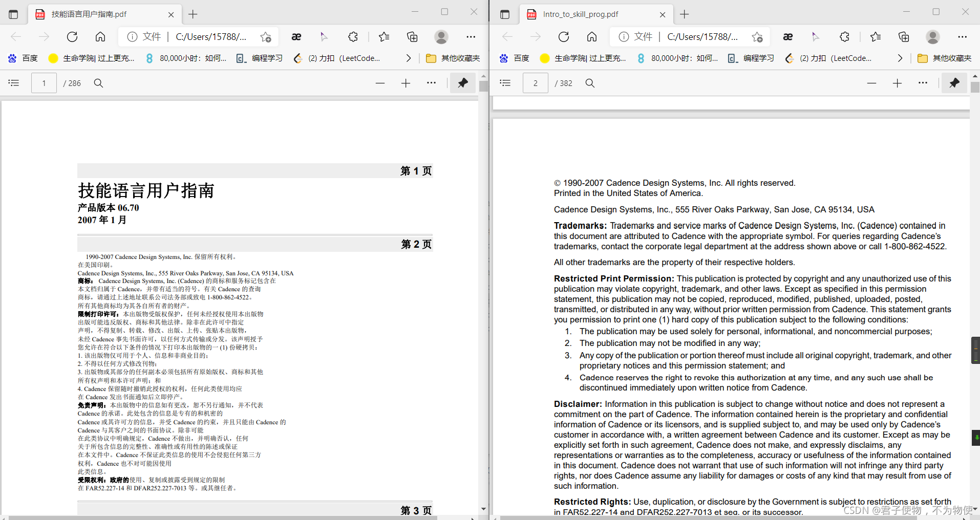Refresh the page in right window
The width and height of the screenshot is (980, 520).
[564, 37]
